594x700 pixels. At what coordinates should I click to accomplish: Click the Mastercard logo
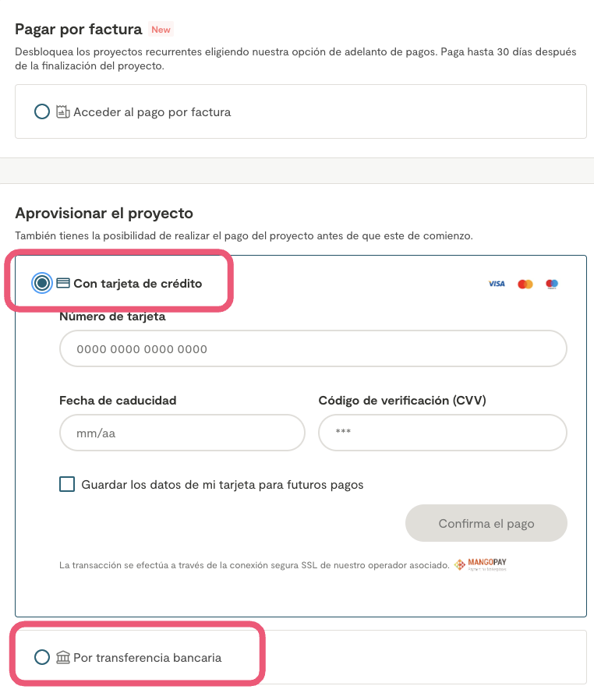click(525, 284)
